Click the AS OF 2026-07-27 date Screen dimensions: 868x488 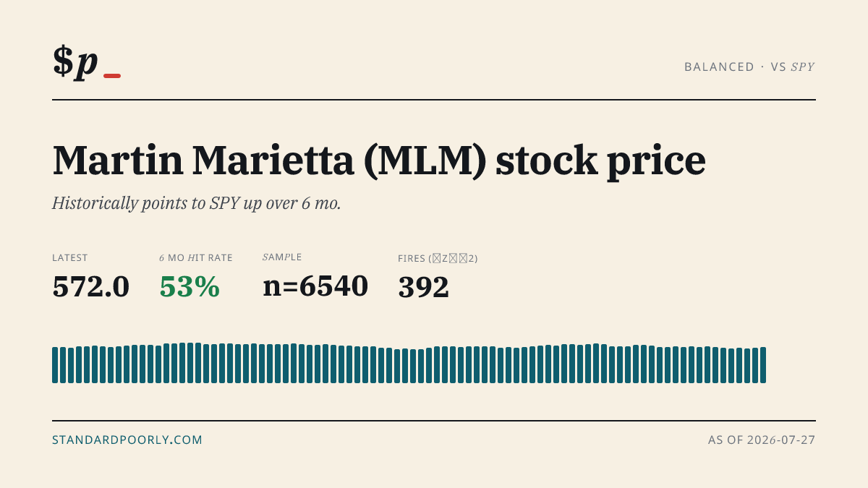pos(762,440)
